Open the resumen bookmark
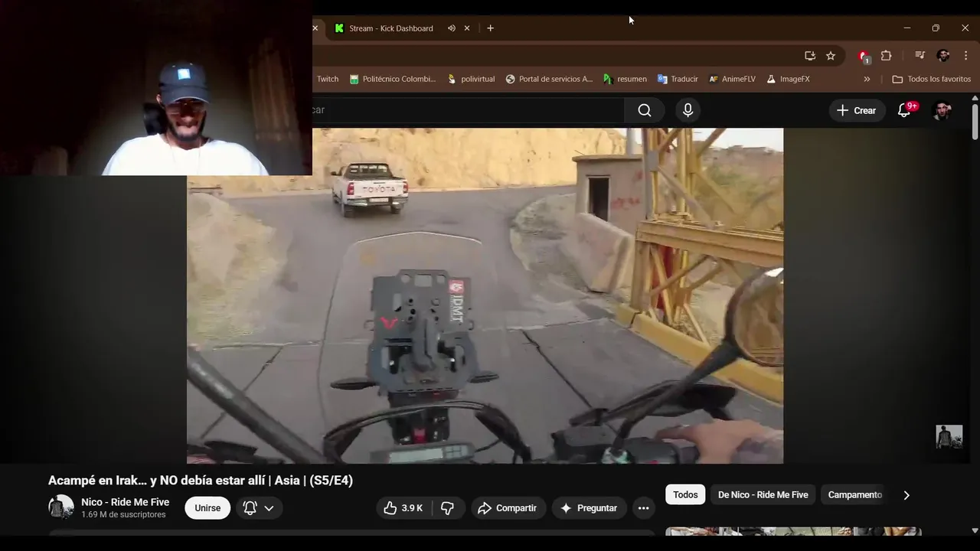 (625, 79)
